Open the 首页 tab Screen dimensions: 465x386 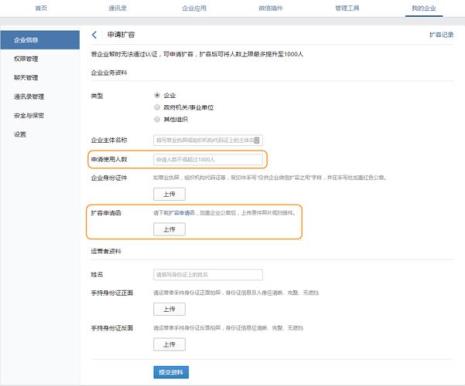tap(41, 8)
